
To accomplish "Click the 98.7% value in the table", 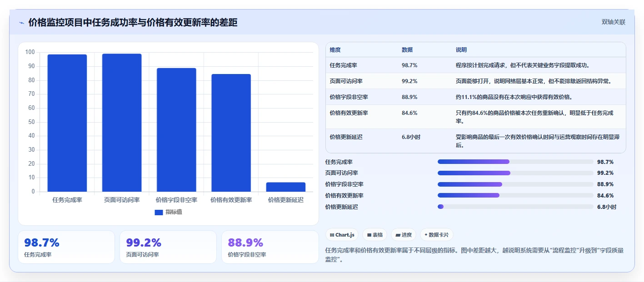I will coord(409,65).
